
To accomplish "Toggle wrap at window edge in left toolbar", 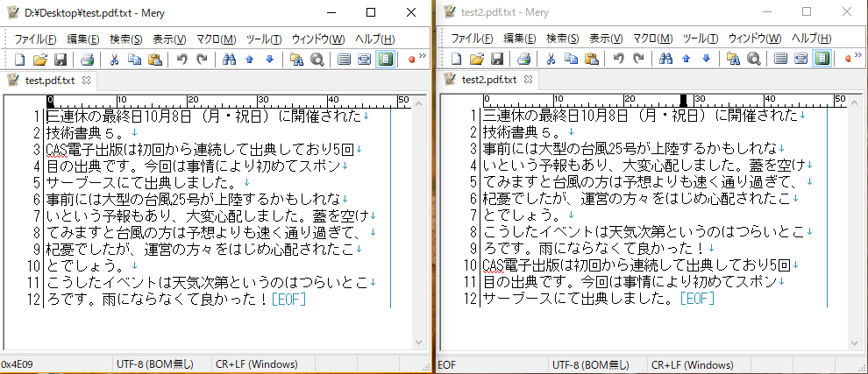I will [x=364, y=60].
